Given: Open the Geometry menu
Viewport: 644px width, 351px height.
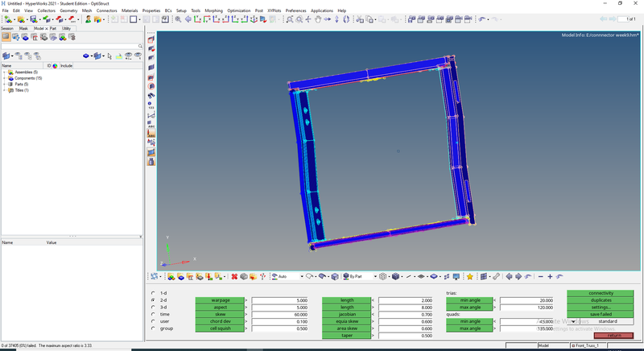Looking at the screenshot, I should (x=68, y=10).
